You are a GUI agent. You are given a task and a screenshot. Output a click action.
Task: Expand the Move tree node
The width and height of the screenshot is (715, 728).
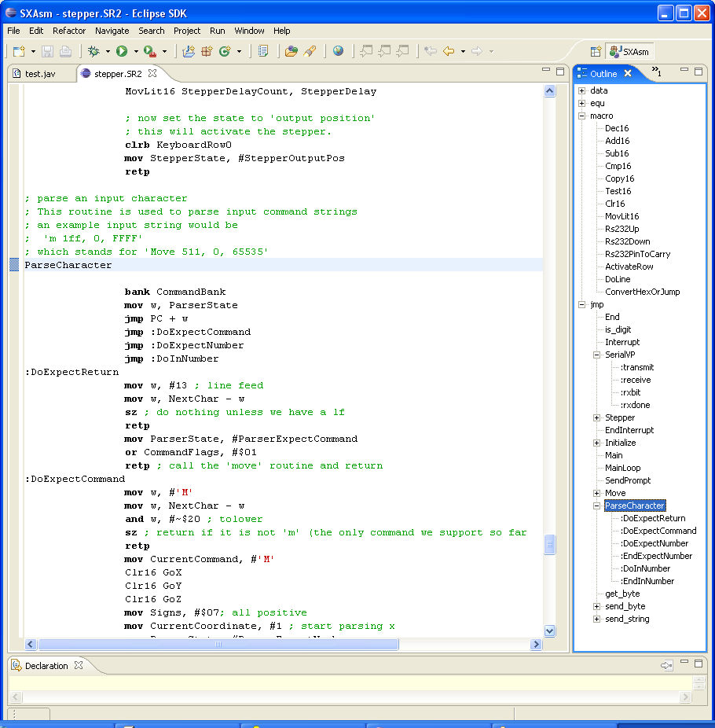596,493
